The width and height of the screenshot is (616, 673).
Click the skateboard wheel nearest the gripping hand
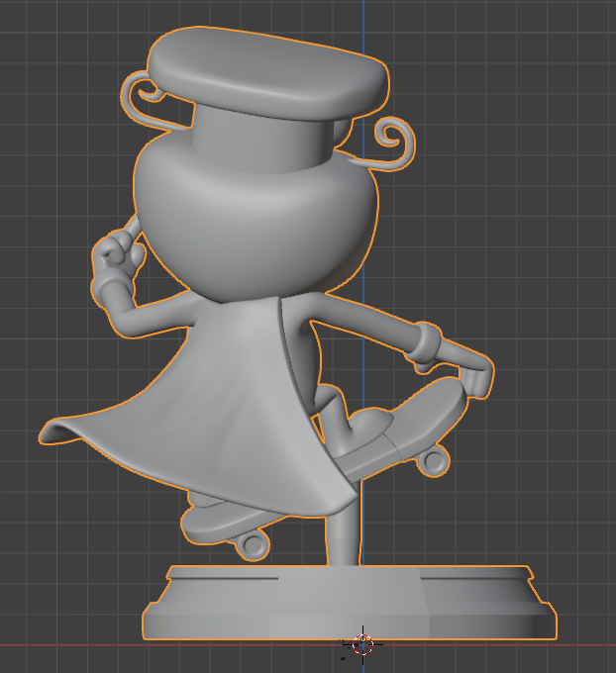pos(433,460)
